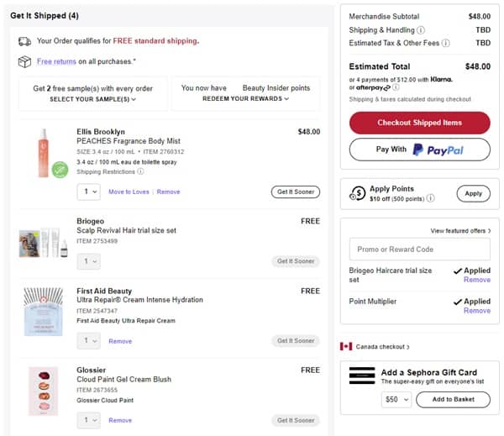The image size is (504, 436).
Task: Pay with PayPal button
Action: pos(419,150)
